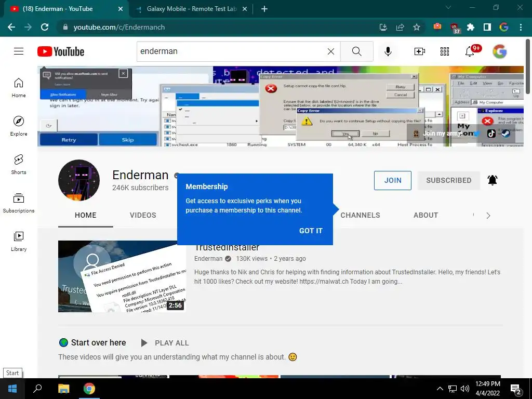532x399 pixels.
Task: Go to the YouTube logo homepage
Action: (x=61, y=51)
